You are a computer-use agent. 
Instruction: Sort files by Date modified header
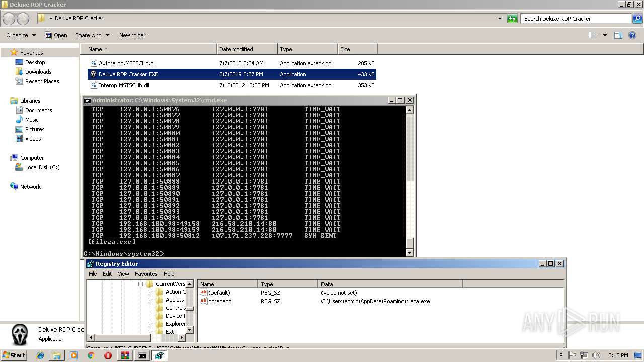click(x=247, y=49)
